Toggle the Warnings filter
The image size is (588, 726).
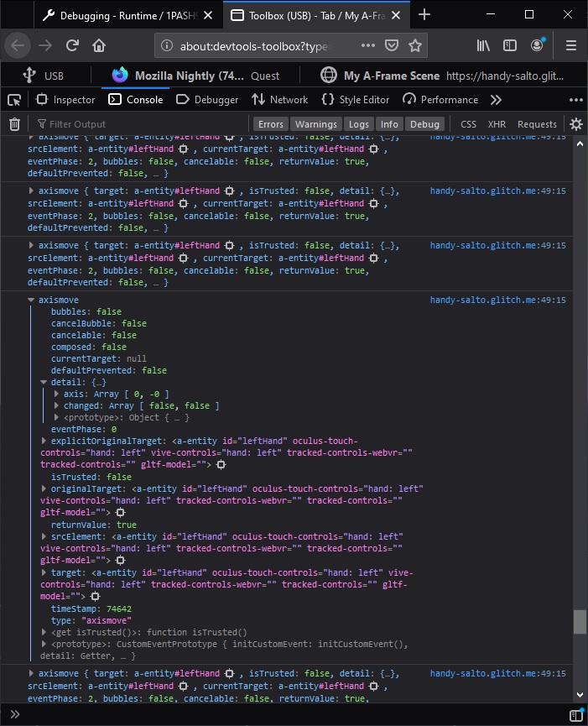[x=316, y=124]
